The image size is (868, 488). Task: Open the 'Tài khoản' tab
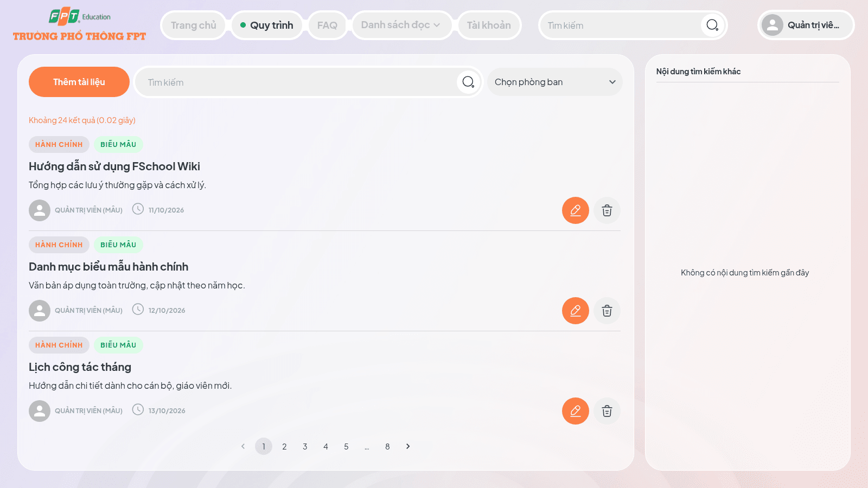(x=489, y=25)
